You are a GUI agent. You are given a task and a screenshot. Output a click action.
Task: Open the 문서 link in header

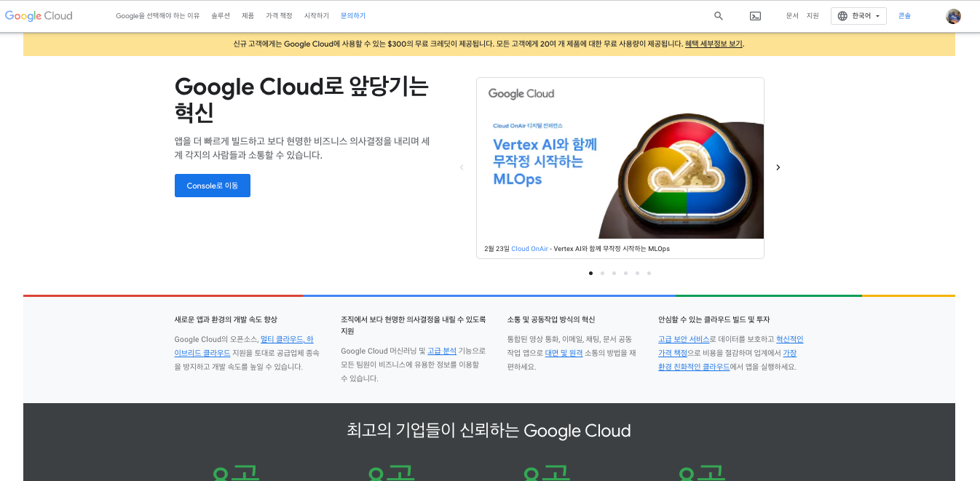[792, 15]
